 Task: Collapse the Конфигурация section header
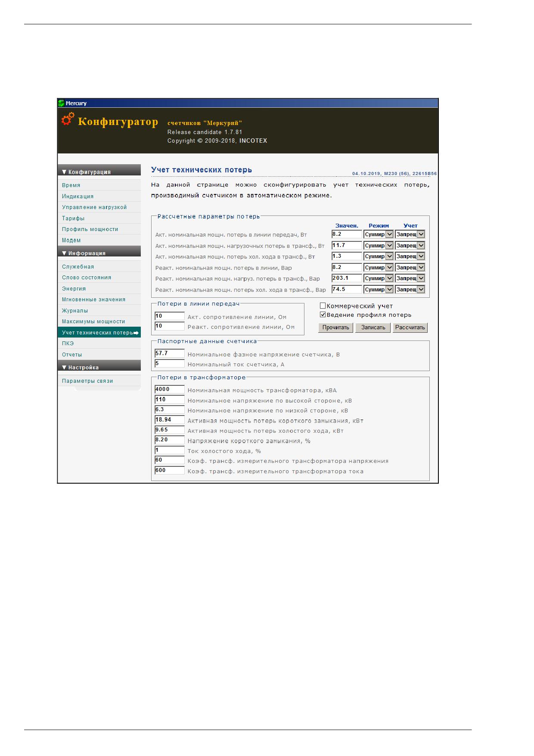coord(99,172)
